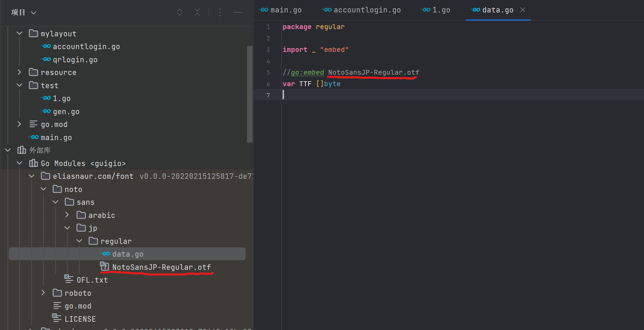Click the arabic folder icon

[81, 215]
